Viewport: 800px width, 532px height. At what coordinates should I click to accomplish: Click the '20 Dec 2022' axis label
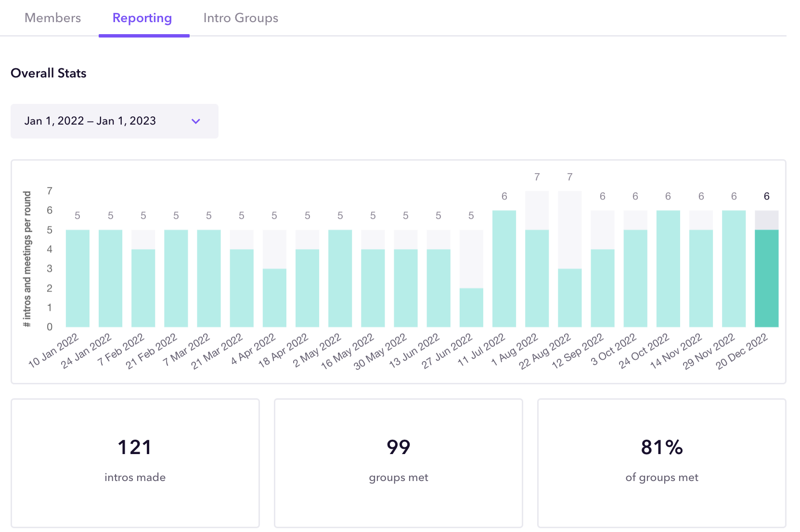742,352
